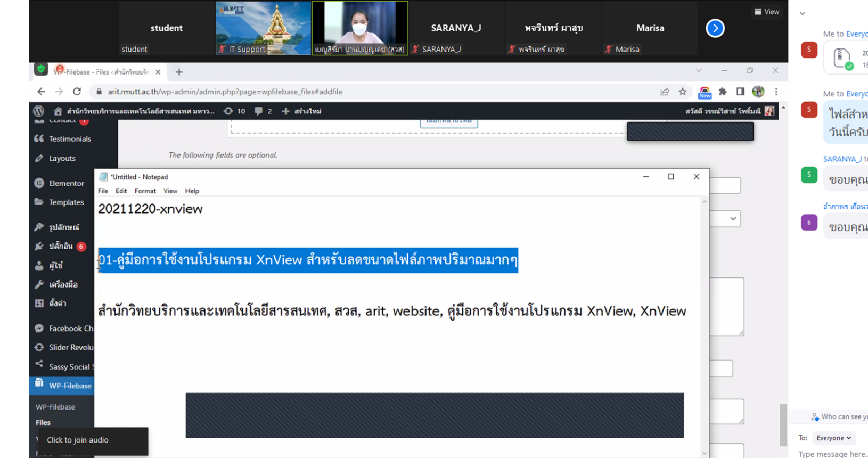Open Notepad Format menu
Viewport: 868px width, 458px height.
click(x=145, y=191)
